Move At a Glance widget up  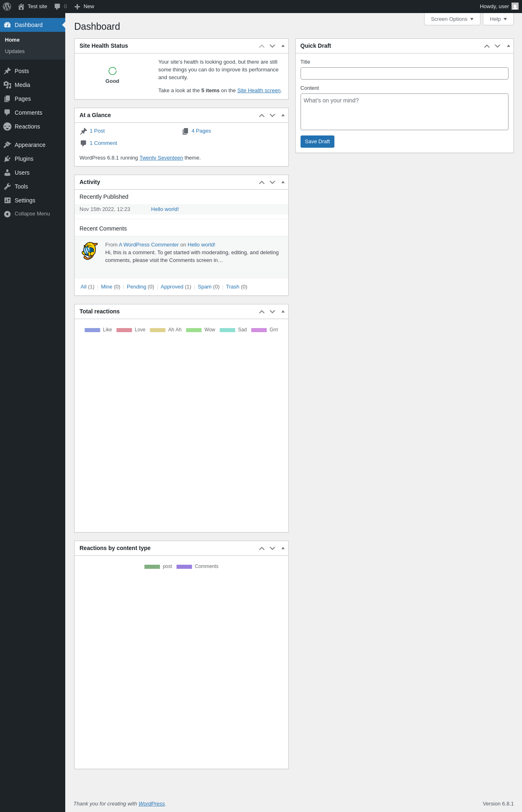point(262,115)
